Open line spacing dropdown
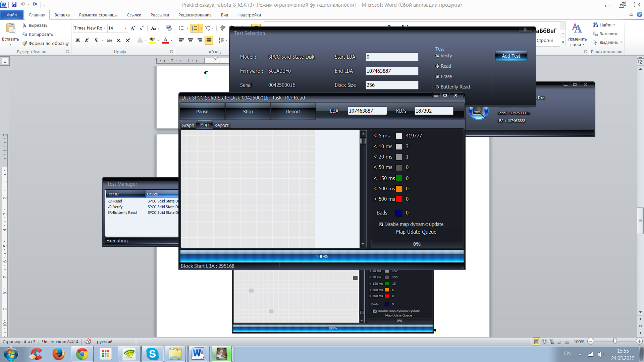 [x=223, y=40]
